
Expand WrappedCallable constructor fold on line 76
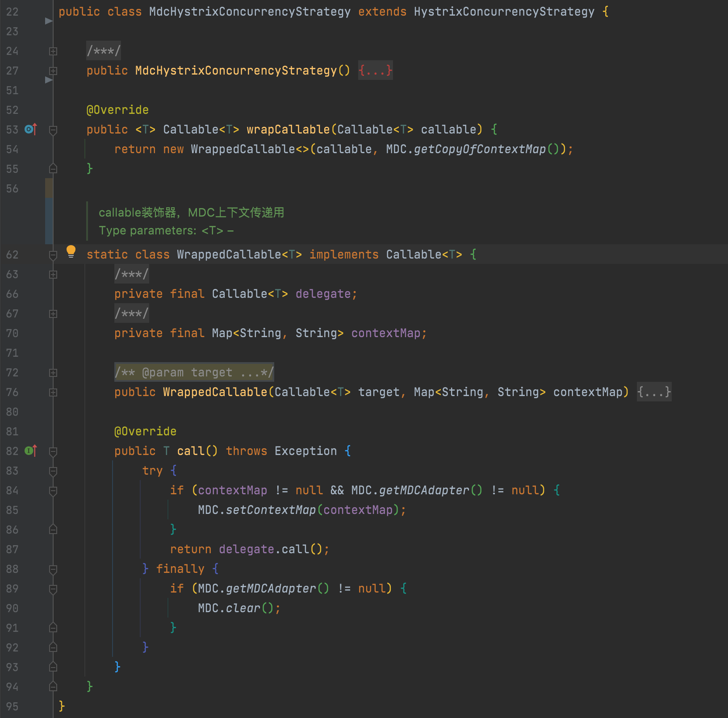(x=53, y=392)
